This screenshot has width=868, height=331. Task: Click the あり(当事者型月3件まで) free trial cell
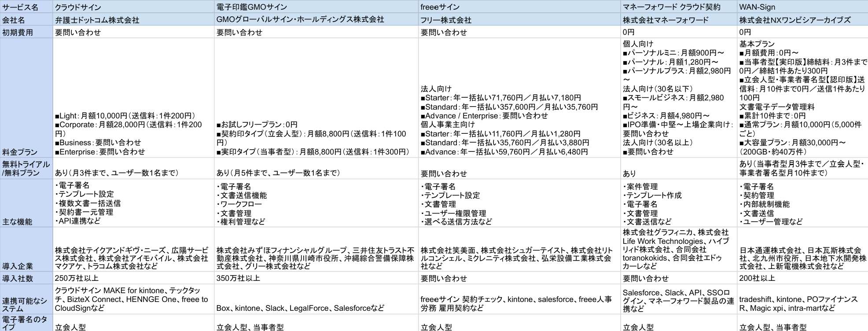click(802, 168)
